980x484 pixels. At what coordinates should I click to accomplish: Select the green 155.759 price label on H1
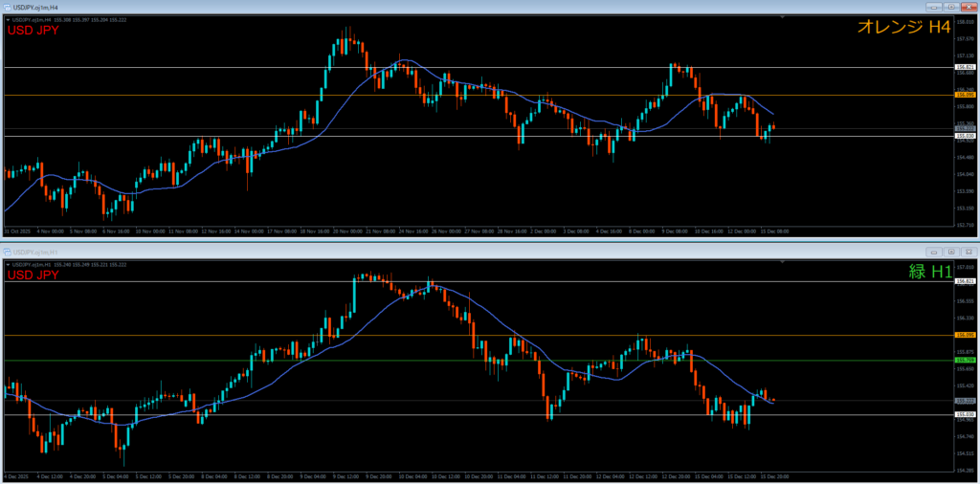click(x=965, y=361)
